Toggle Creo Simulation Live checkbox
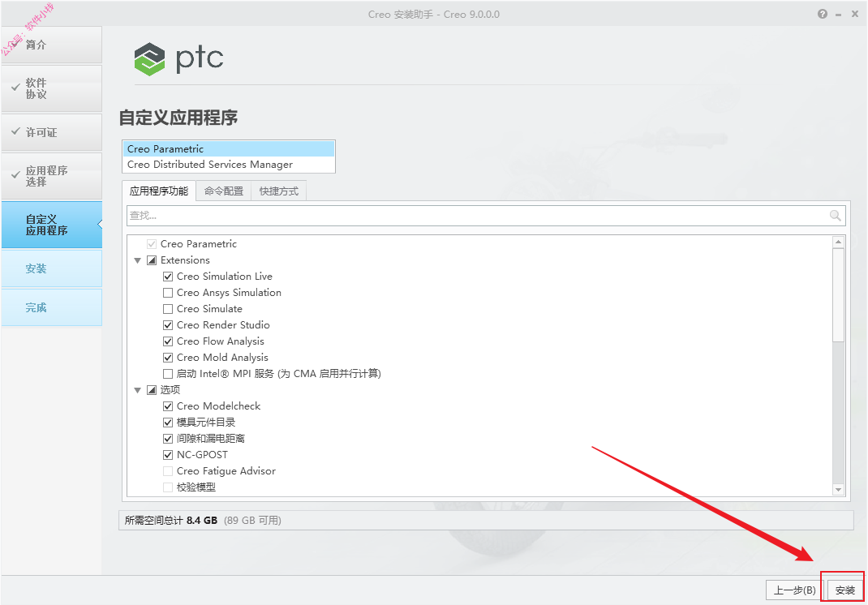868x605 pixels. [168, 277]
